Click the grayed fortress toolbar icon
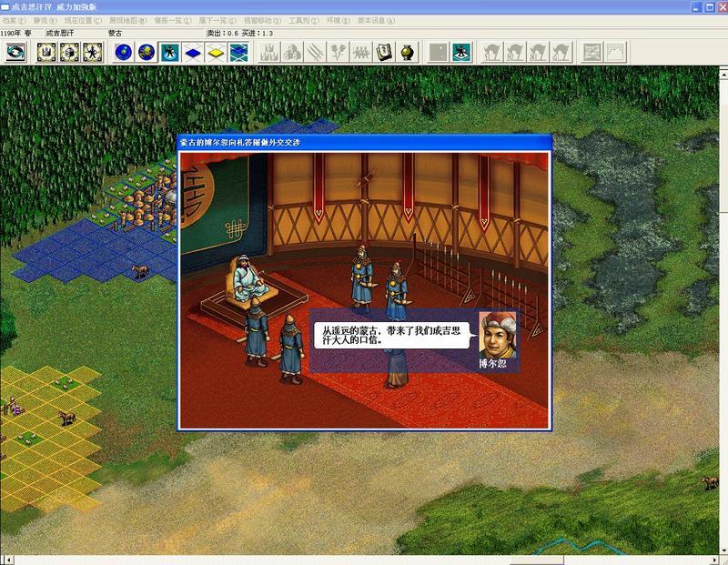The height and width of the screenshot is (565, 728). point(269,52)
